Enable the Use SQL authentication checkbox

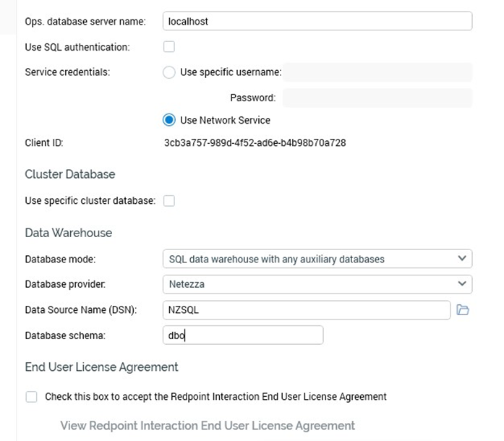coord(169,47)
